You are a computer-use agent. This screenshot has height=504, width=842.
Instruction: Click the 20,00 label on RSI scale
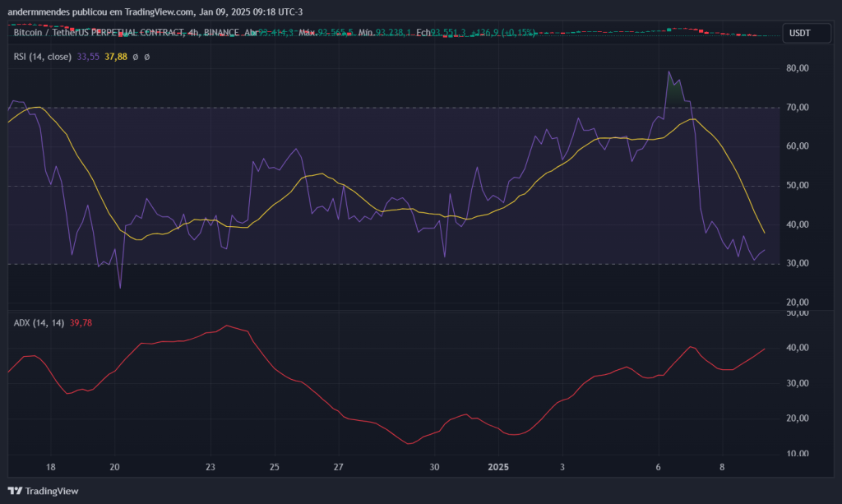[x=798, y=303]
